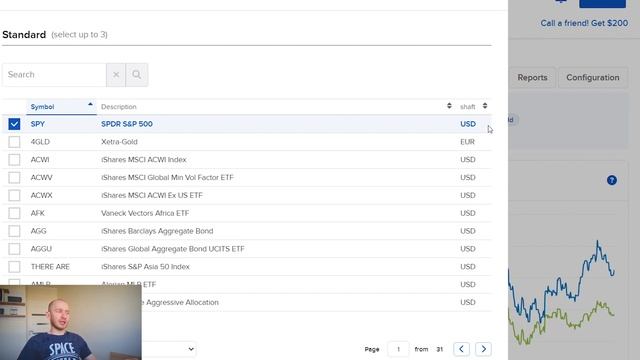
Task: Select the AGGU checkbox
Action: [14, 249]
